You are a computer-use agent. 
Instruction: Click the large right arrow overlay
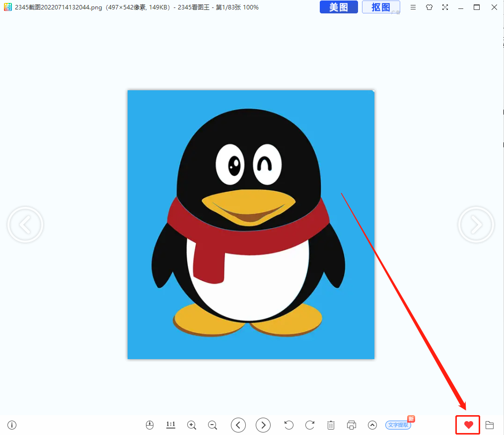click(476, 225)
